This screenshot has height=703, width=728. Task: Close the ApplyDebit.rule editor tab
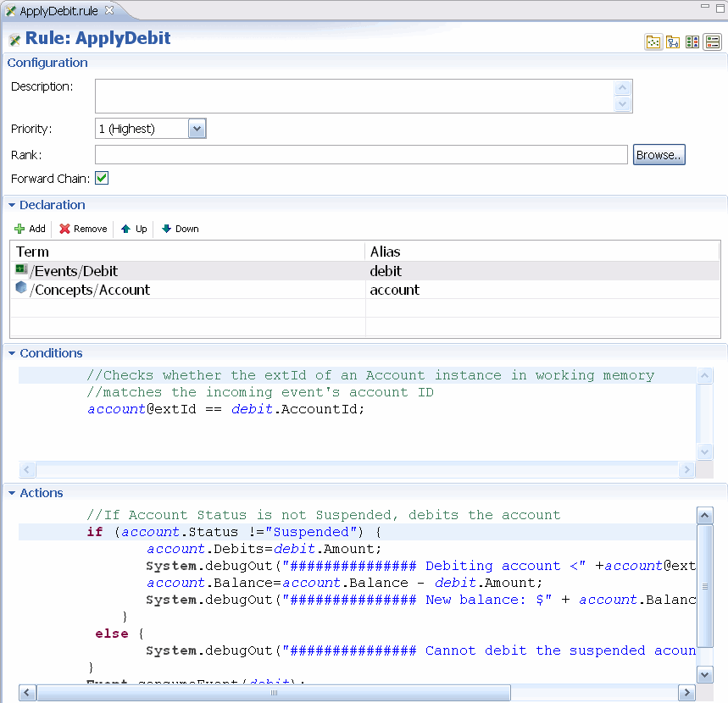click(109, 9)
